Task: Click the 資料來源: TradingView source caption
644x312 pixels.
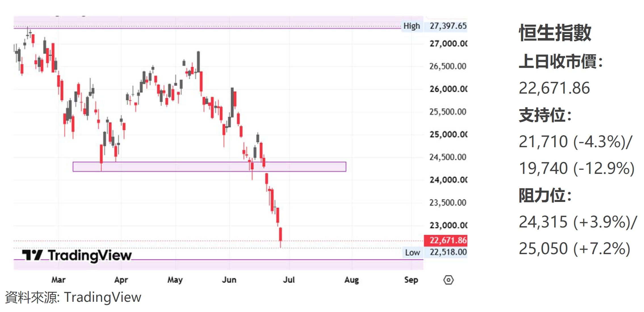Action: (x=73, y=297)
